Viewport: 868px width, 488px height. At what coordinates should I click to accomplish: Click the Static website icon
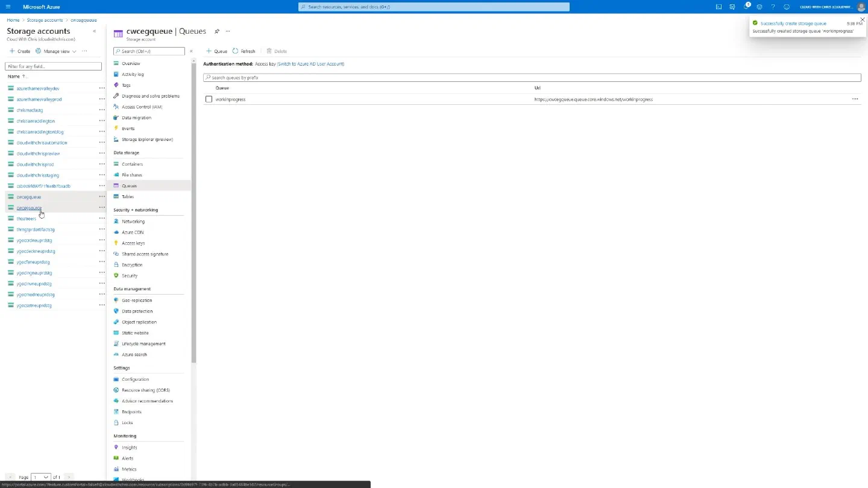(116, 333)
